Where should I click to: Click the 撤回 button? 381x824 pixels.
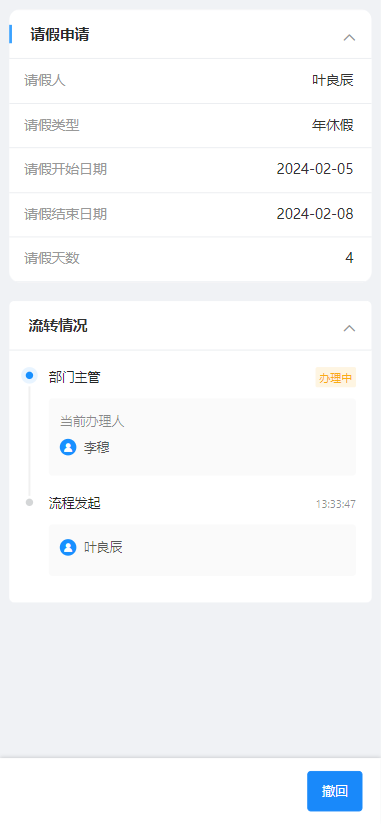point(335,791)
